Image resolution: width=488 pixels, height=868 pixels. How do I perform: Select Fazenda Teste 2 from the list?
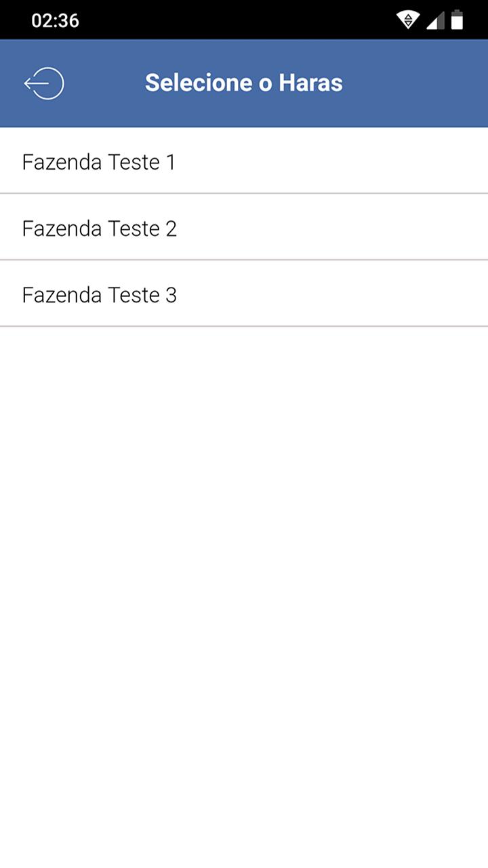pos(244,227)
